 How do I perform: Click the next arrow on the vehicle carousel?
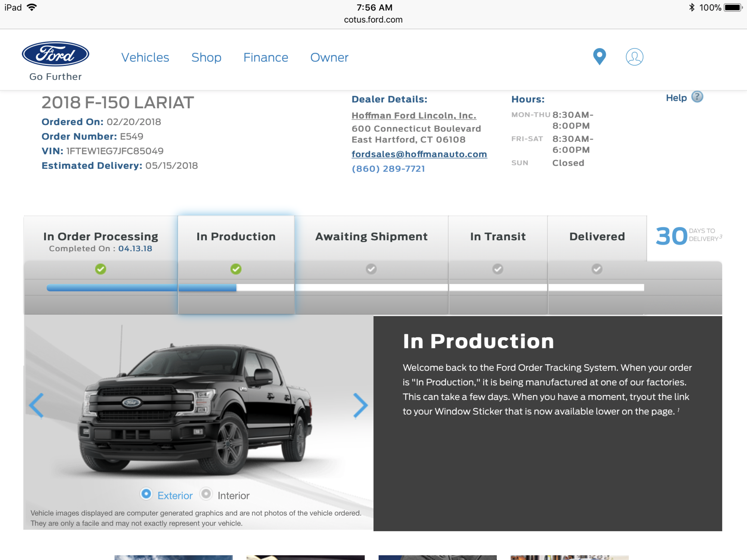tap(360, 405)
